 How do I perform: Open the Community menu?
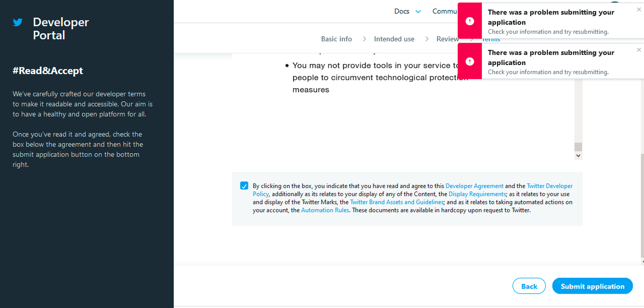pos(445,11)
